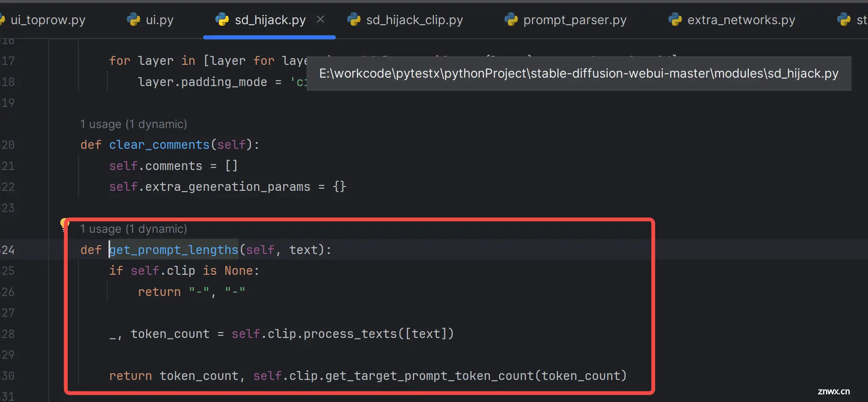This screenshot has width=868, height=402.
Task: Open usages hint above clear_comments
Action: coord(134,124)
